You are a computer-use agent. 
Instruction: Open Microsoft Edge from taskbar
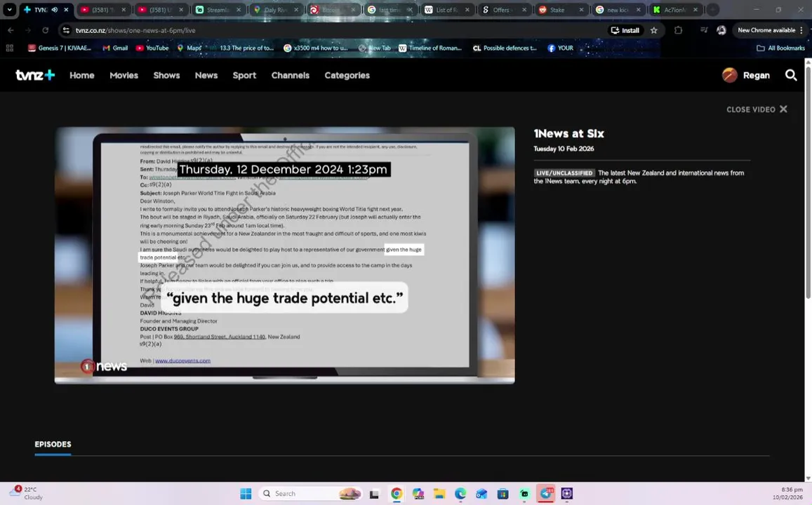(460, 494)
